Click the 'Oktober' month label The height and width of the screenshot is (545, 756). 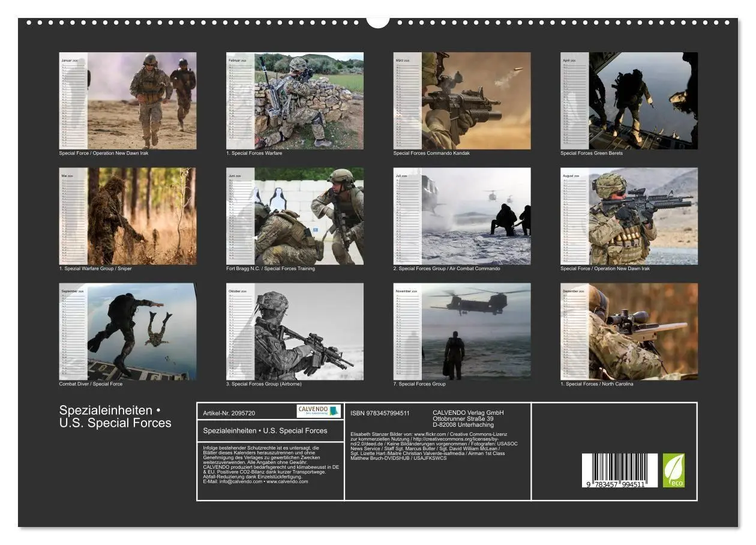[x=235, y=291]
